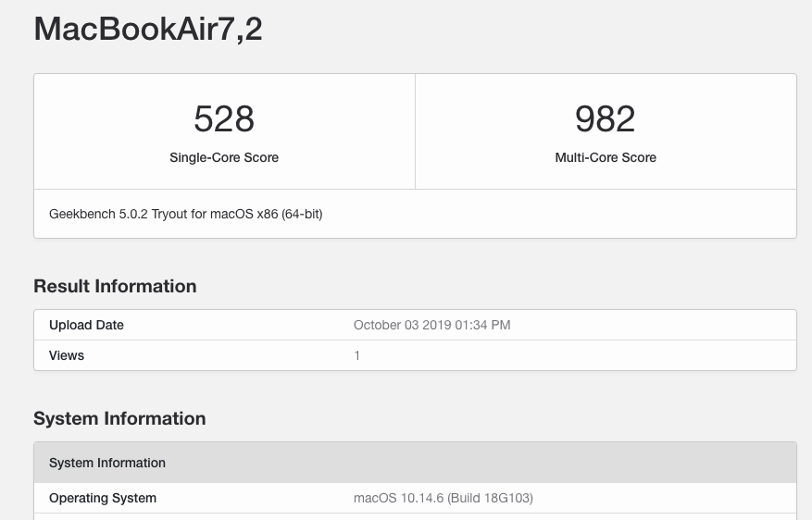Click the Views row label

coord(67,355)
